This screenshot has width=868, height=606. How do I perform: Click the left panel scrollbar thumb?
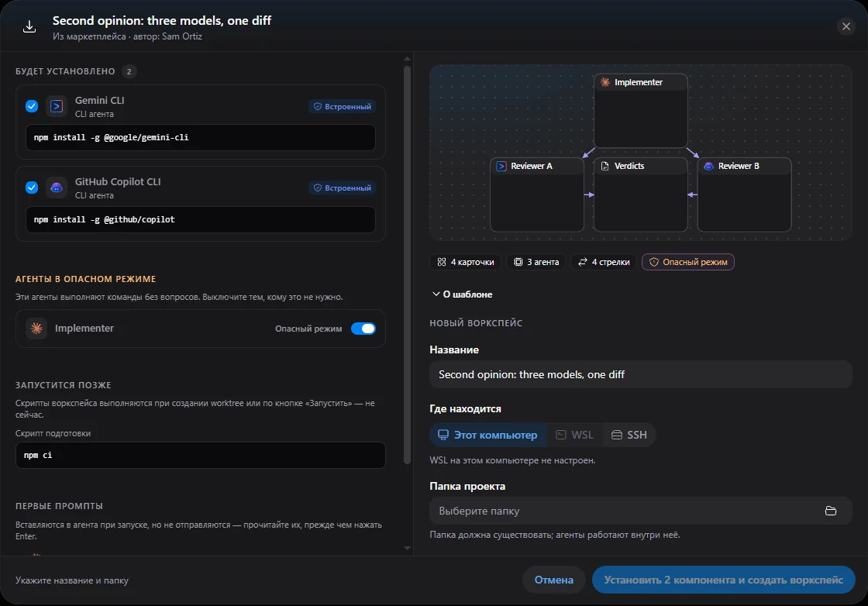407,264
